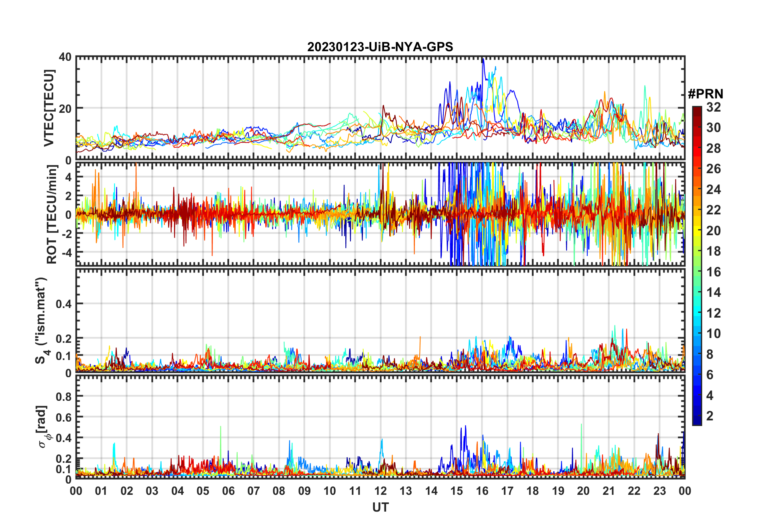Click UT axis hour label 08
Screen dimensions: 761x532
(279, 491)
